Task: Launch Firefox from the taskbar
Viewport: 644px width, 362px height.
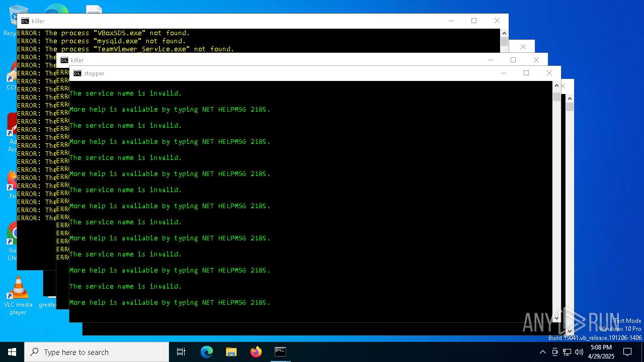Action: pos(256,352)
